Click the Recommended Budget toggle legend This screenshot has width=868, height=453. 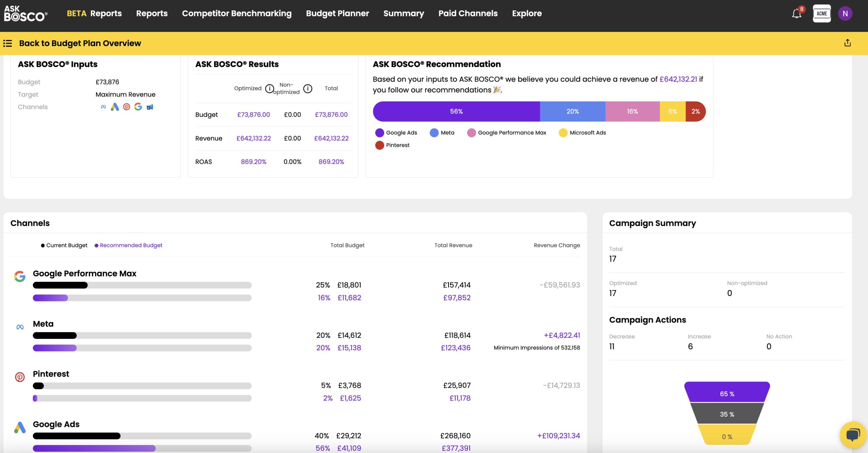coord(128,245)
